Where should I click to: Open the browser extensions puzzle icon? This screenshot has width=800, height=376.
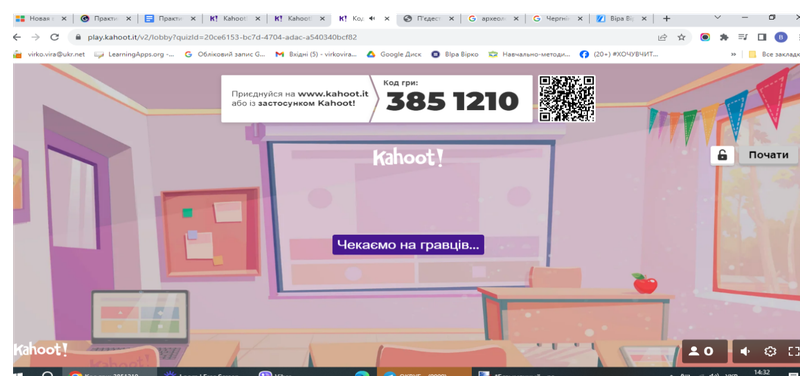723,37
